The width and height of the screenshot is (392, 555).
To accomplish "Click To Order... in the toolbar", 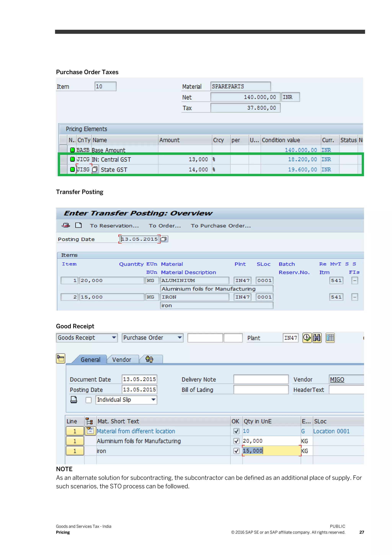I will click(165, 225).
